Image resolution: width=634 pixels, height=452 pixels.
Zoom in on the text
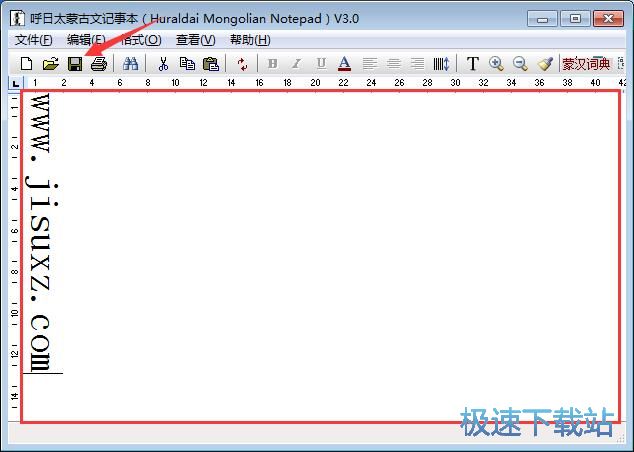(496, 64)
